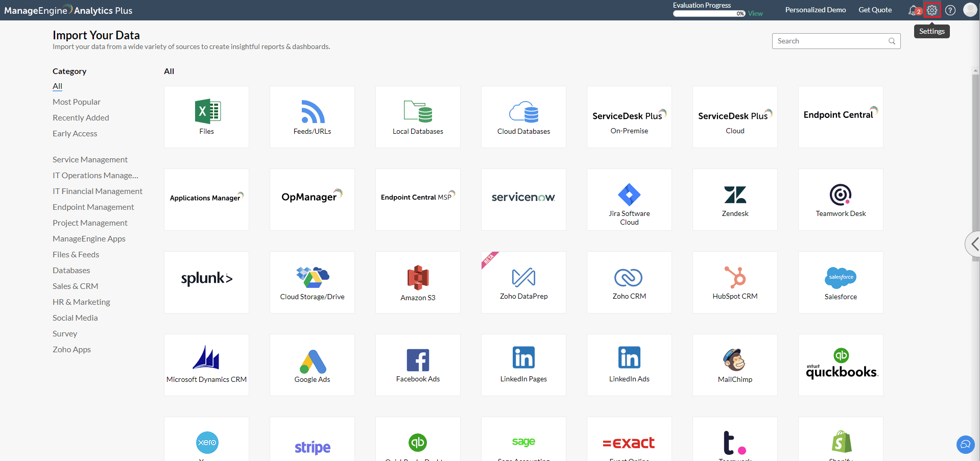Select the Applications Manager tile
Screen dimensions: 980x461
(206, 200)
